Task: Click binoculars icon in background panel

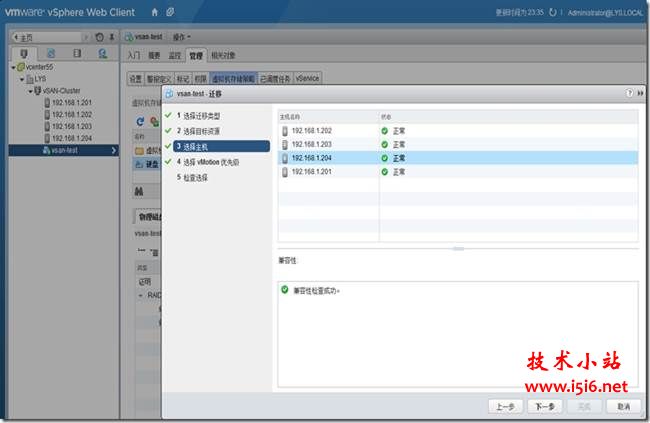Action: (139, 191)
